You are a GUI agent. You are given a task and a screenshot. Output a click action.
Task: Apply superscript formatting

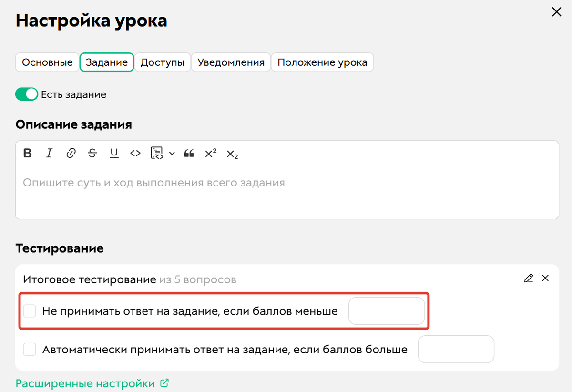[x=211, y=153]
